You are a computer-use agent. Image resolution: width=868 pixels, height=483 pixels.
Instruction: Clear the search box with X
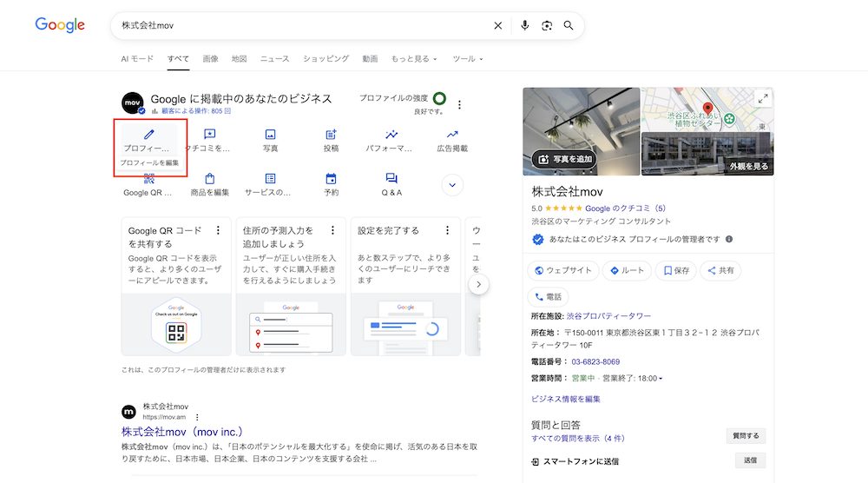498,26
